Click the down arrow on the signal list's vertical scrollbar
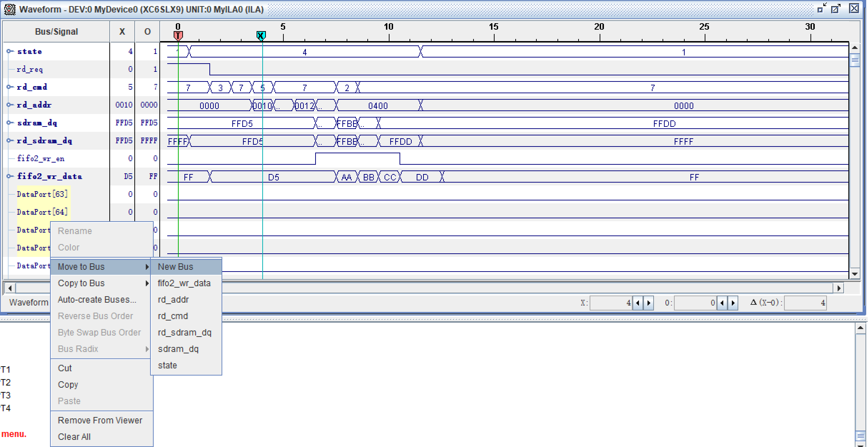868x447 pixels. [x=855, y=274]
